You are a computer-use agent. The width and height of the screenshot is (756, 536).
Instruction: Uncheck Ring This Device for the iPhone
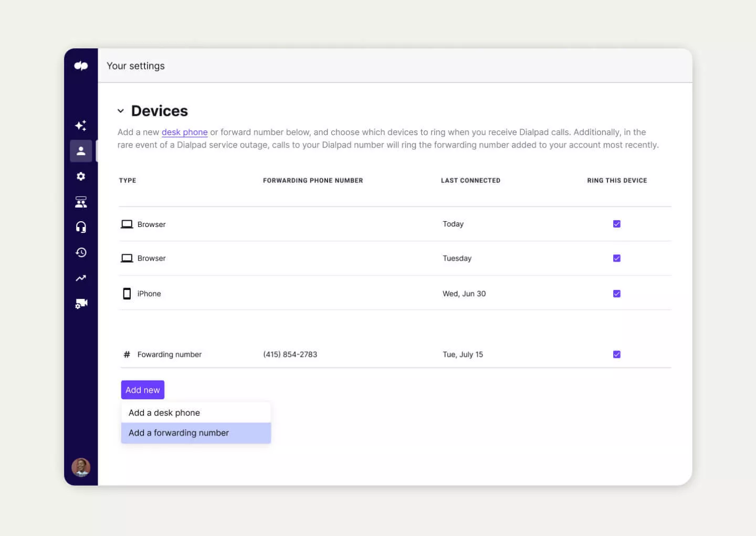617,293
